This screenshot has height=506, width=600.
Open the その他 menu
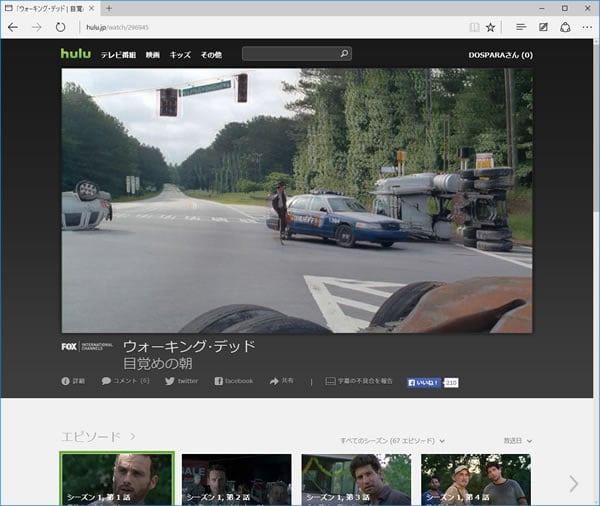[211, 55]
